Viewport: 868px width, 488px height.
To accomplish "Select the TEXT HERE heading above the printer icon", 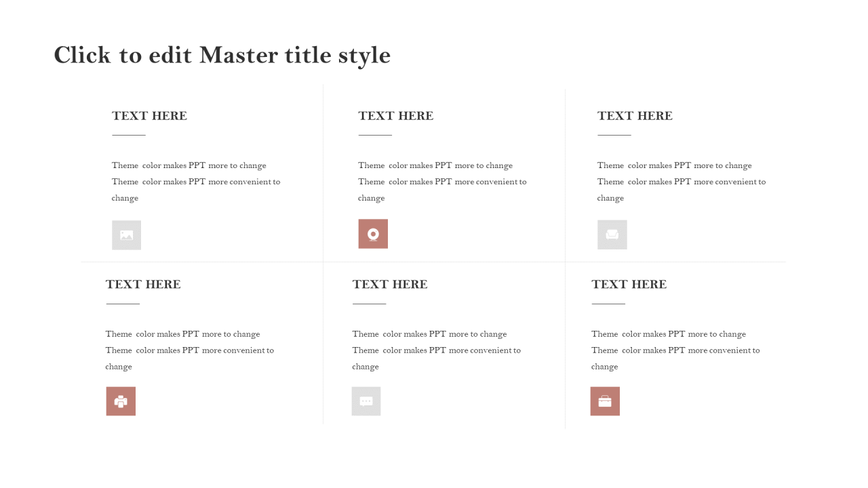I will point(143,284).
